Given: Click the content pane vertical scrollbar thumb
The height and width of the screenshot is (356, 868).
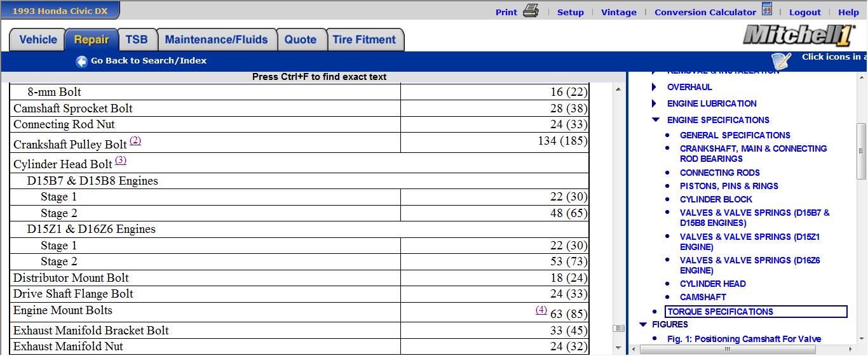Looking at the screenshot, I should click(618, 328).
